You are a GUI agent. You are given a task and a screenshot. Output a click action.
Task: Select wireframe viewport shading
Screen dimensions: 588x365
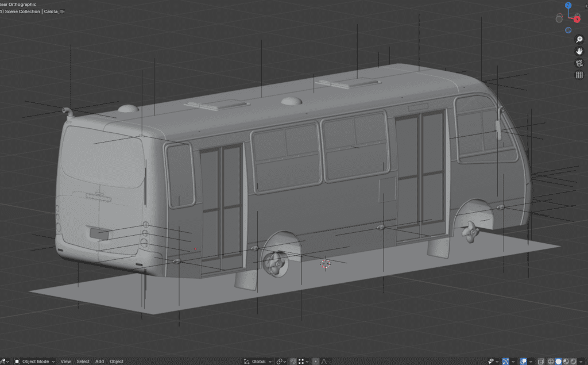tap(551, 362)
